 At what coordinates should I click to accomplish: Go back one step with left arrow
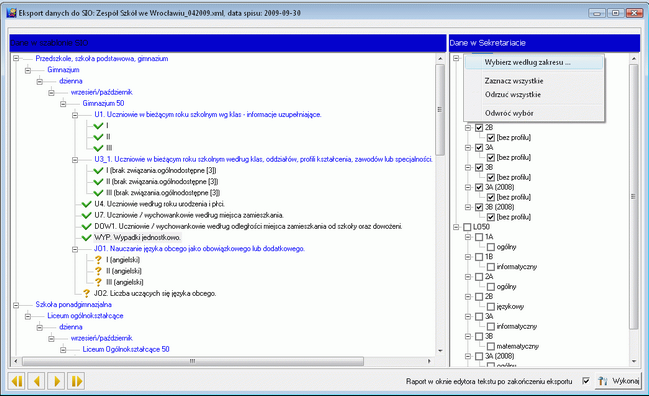37,381
